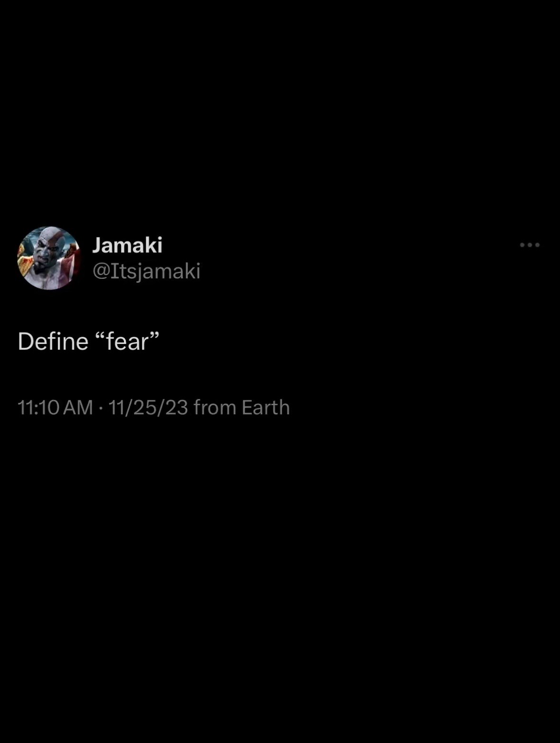This screenshot has width=560, height=743.
Task: Click the 11/25/23 post date
Action: click(x=148, y=408)
